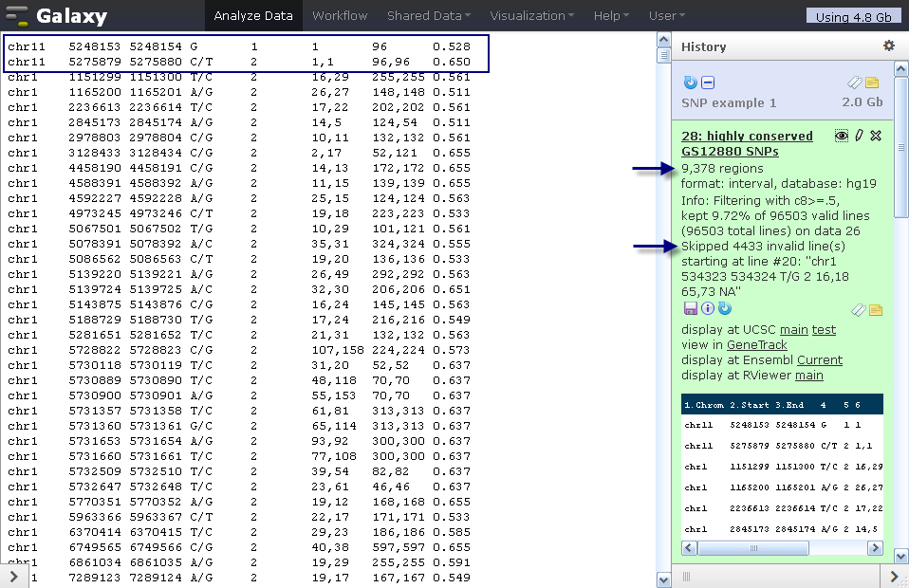The height and width of the screenshot is (588, 909).
Task: Open the Help dropdown
Action: point(611,15)
